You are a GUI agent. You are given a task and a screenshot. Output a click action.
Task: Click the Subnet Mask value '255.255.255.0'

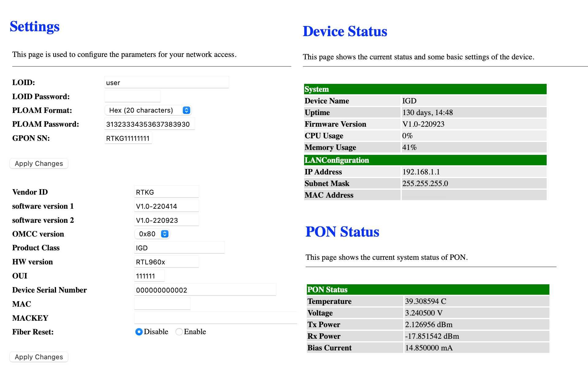pyautogui.click(x=425, y=183)
